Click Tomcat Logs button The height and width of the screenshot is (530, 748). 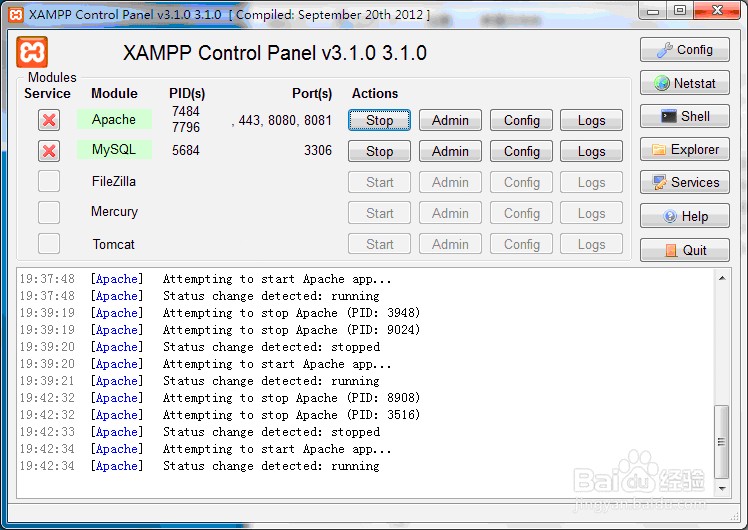[592, 244]
